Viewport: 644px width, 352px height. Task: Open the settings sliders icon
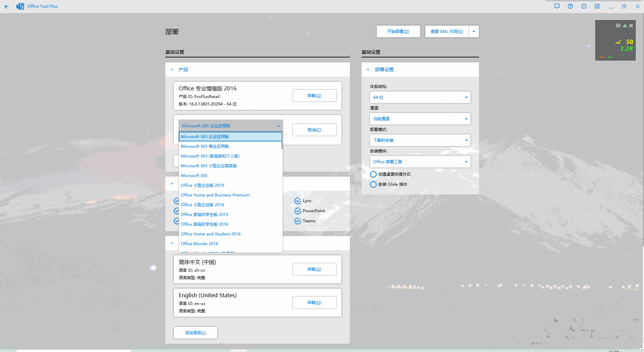597,6
